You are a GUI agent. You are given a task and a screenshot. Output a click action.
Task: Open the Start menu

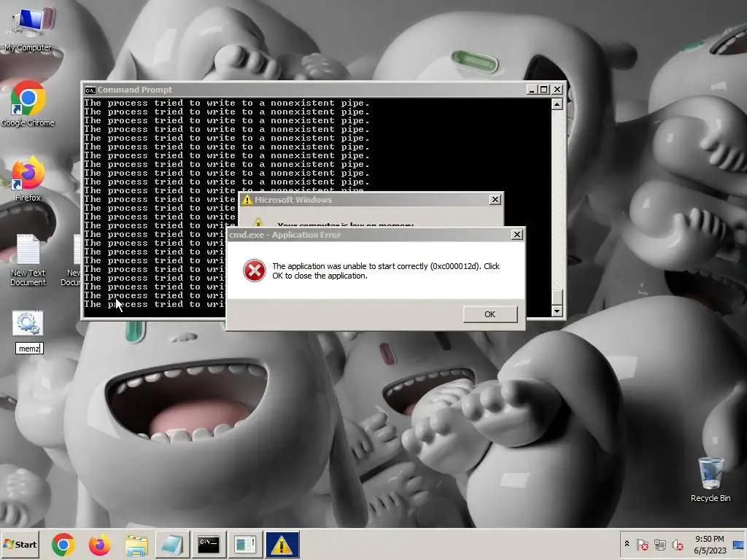[20, 544]
